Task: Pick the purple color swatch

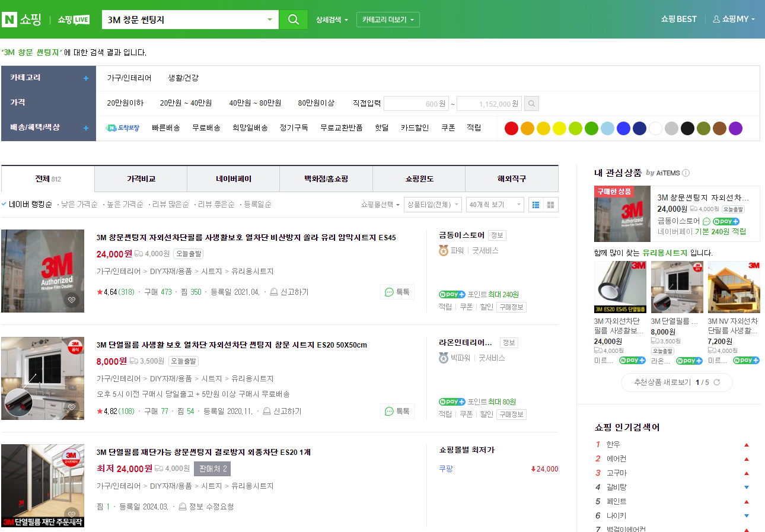Action: coord(735,128)
